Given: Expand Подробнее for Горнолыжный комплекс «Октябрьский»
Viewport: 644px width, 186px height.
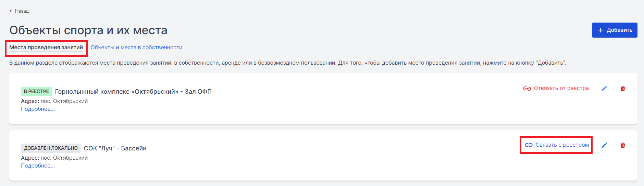Looking at the screenshot, I should (38, 109).
